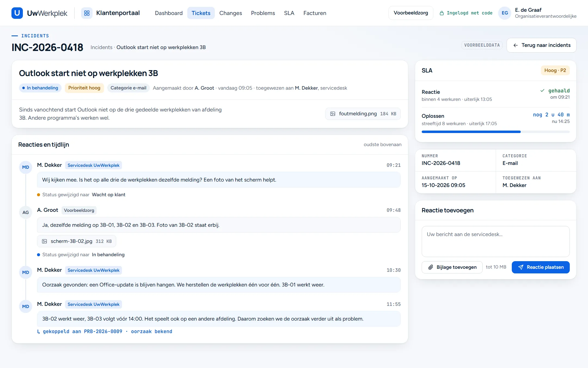Click the back arrow in Terug naar incidents
Image resolution: width=588 pixels, height=368 pixels.
coord(516,45)
